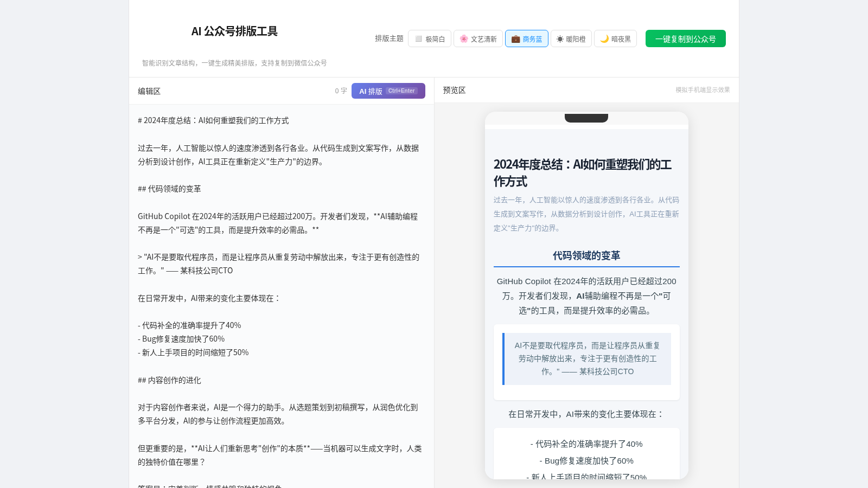Viewport: 868px width, 488px height.
Task: Click the subtitle '智能识别文章结构' description
Action: [x=234, y=63]
